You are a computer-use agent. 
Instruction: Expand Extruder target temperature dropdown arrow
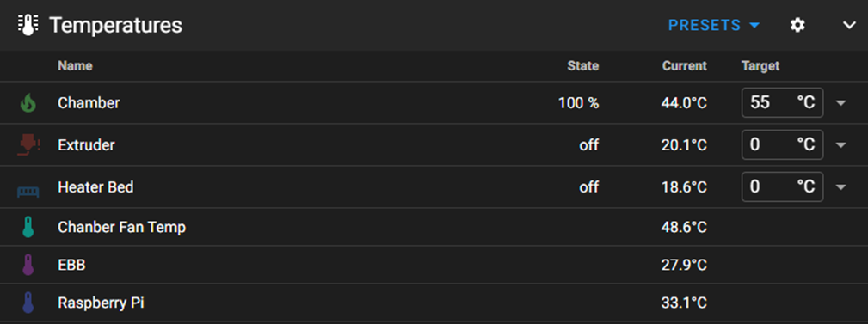(840, 145)
